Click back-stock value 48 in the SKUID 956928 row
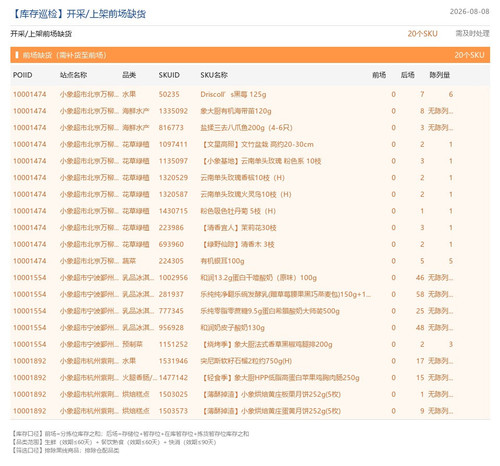 click(x=420, y=328)
